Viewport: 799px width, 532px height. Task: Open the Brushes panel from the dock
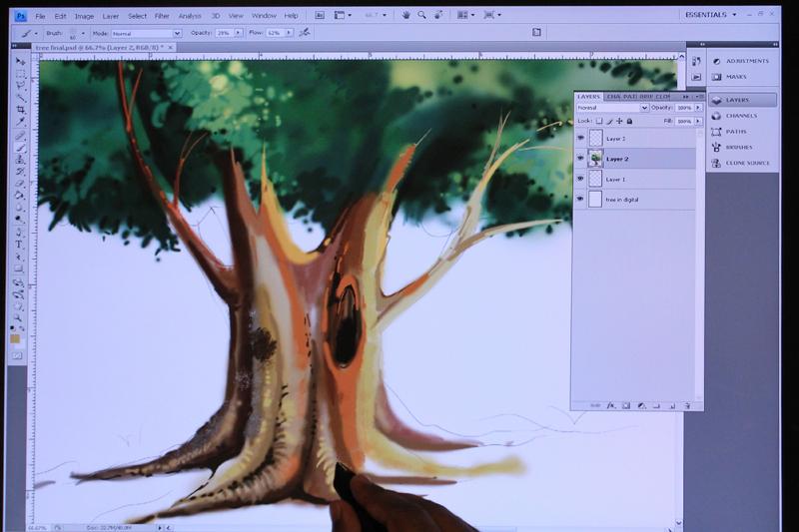740,147
